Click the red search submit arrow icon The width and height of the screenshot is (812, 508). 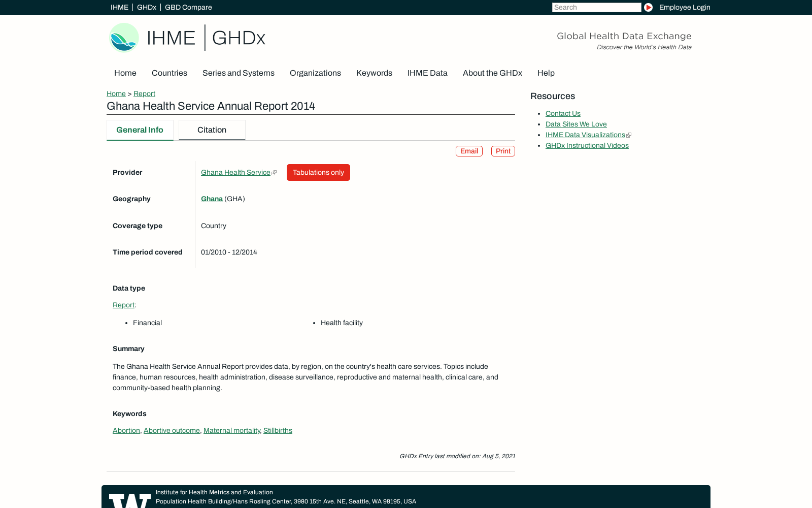click(x=648, y=7)
